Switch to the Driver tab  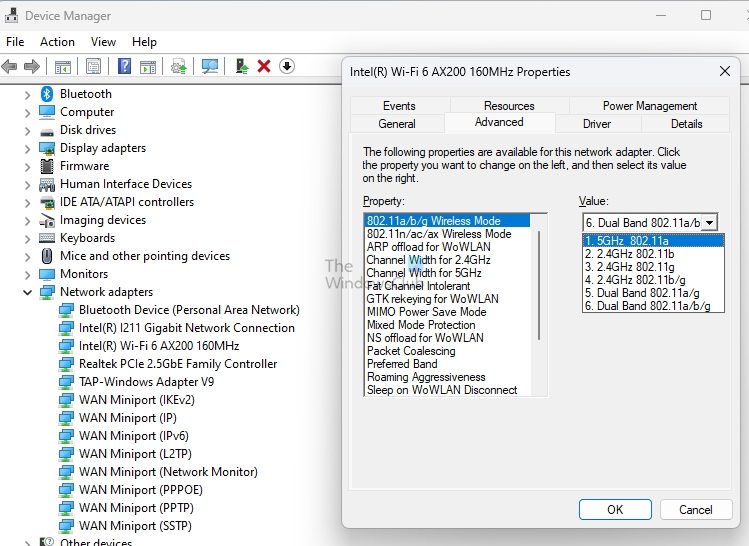pyautogui.click(x=597, y=124)
